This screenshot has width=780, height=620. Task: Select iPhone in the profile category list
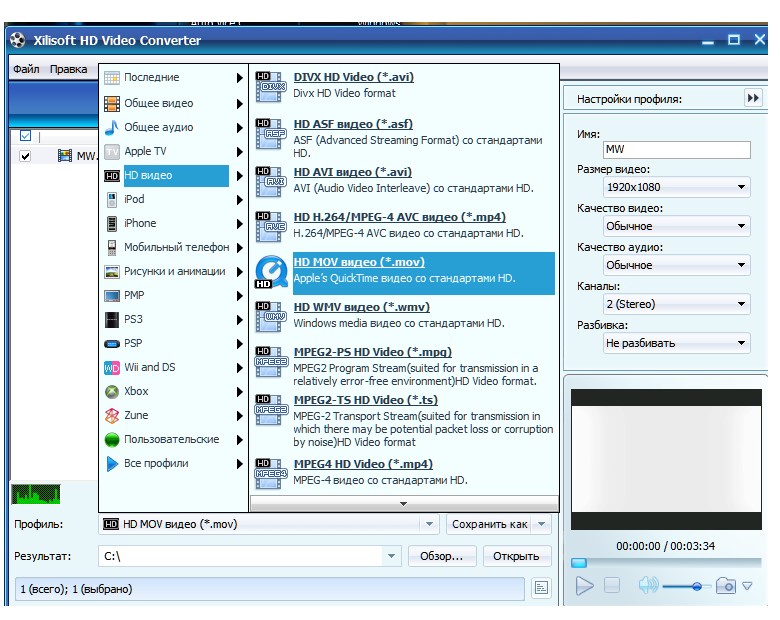(140, 223)
